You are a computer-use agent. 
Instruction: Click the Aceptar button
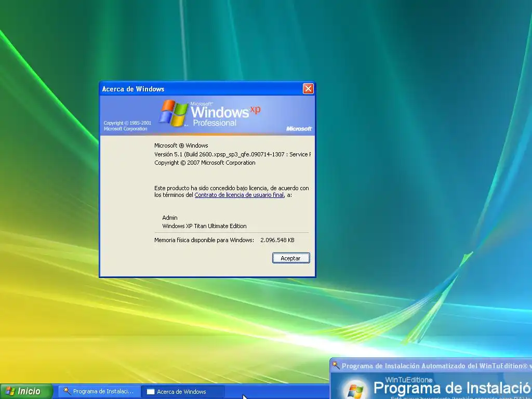point(291,258)
